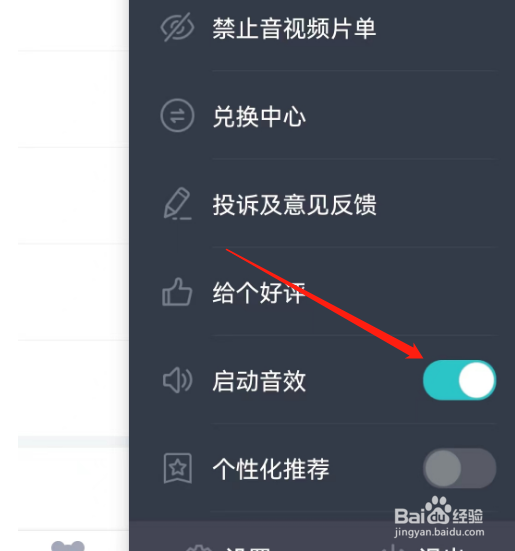Click the exchange arrows circle icon
The image size is (515, 551).
177,115
